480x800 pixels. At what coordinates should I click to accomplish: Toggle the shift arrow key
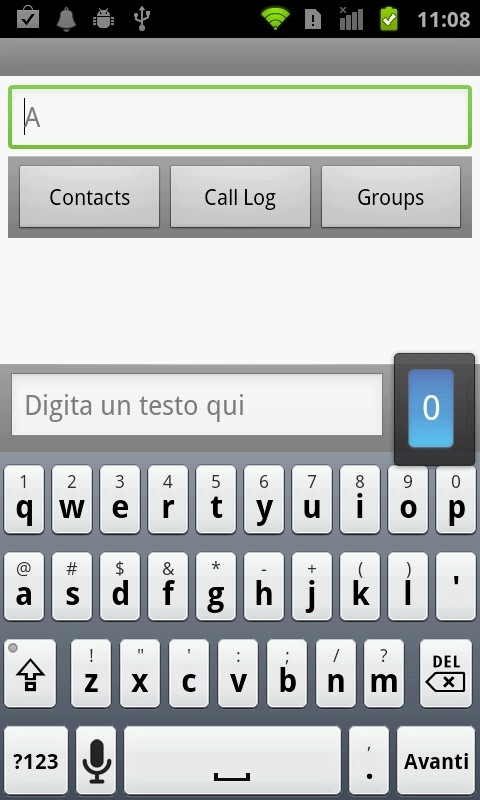click(x=30, y=673)
